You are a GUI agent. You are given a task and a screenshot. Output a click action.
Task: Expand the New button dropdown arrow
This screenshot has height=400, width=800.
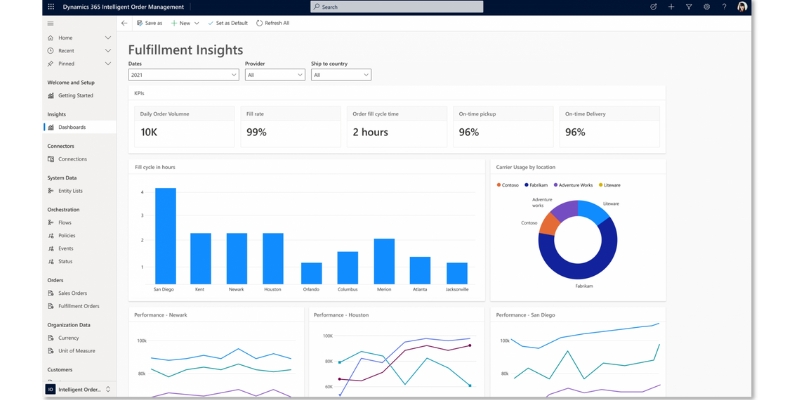tap(197, 22)
